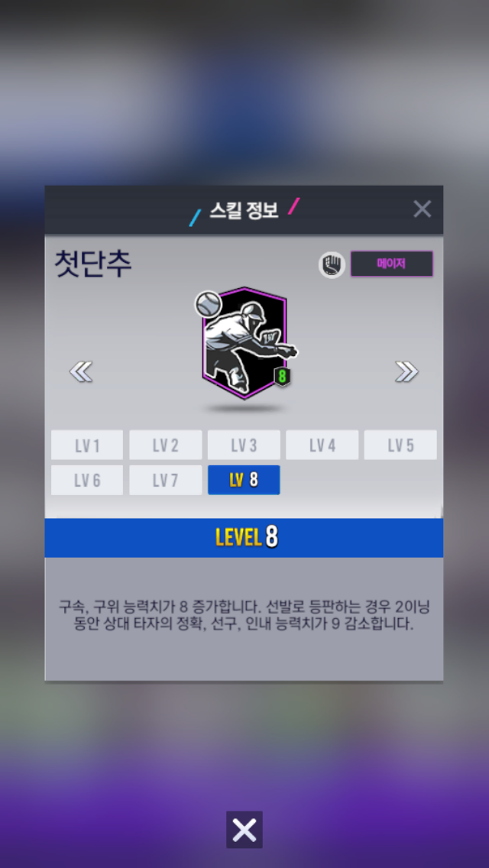Choose the LV 6 level tab
Screen dimensions: 489x868
(x=87, y=480)
